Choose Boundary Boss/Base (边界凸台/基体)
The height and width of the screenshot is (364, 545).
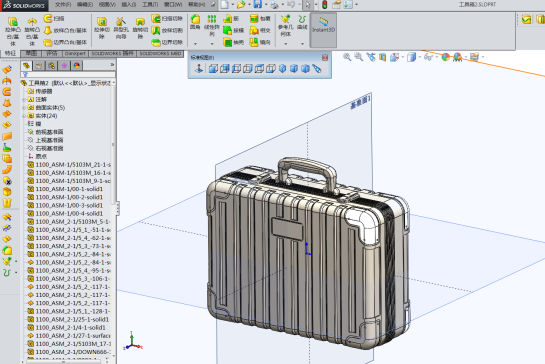(65, 42)
